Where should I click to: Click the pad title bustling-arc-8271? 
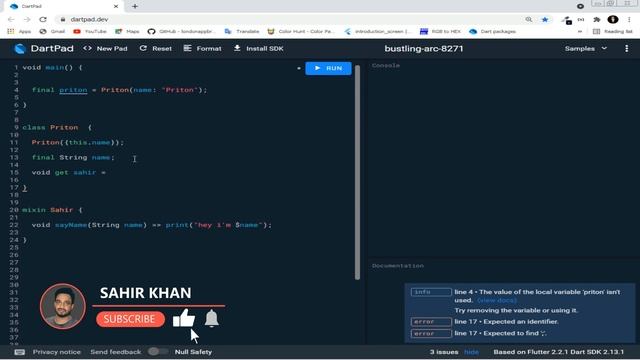click(x=424, y=49)
